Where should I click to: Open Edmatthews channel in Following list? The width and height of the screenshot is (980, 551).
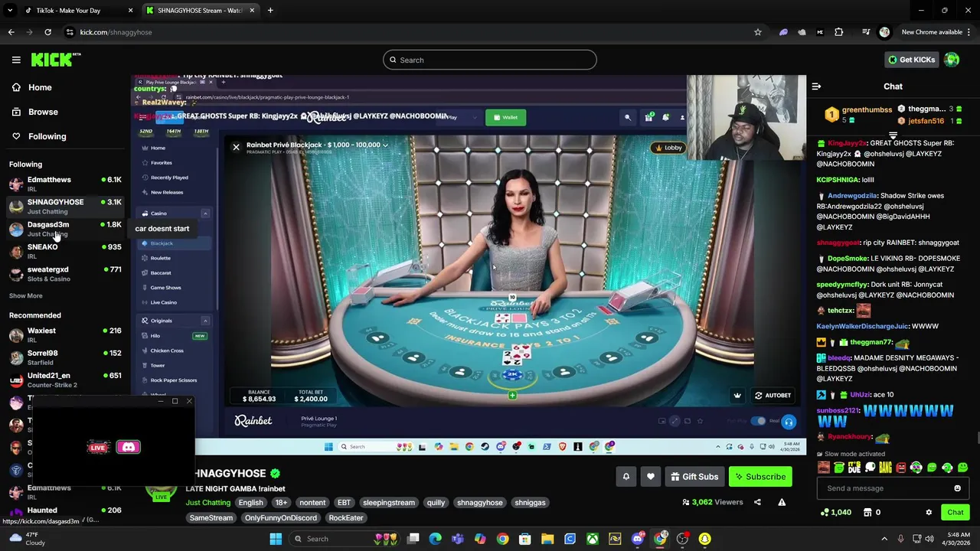(x=65, y=184)
